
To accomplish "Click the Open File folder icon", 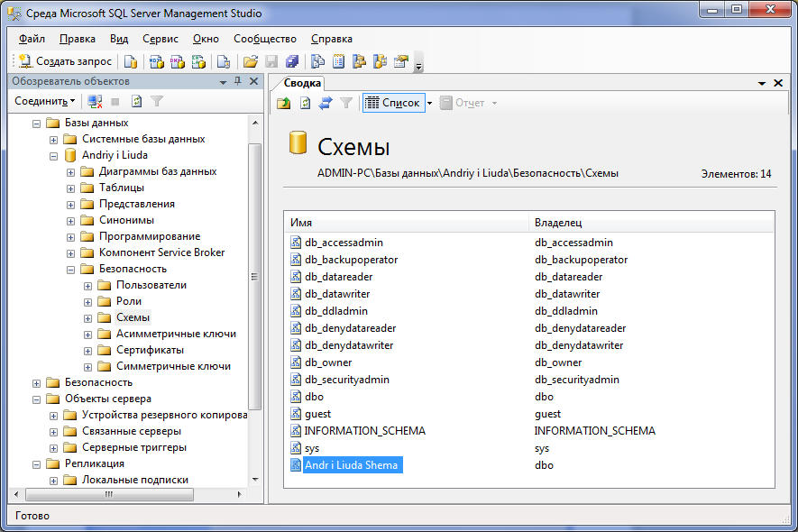I will click(251, 61).
